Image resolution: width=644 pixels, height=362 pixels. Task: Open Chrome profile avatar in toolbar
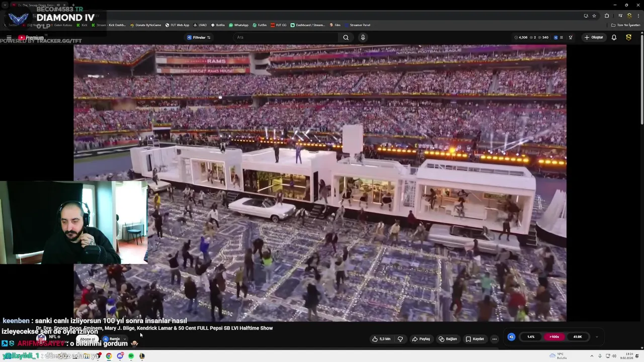[629, 16]
